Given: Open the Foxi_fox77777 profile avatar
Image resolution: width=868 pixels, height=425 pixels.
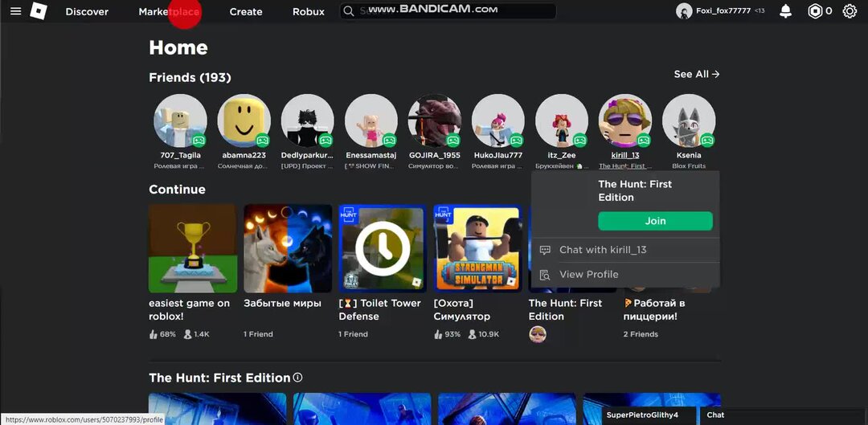Looking at the screenshot, I should click(684, 11).
